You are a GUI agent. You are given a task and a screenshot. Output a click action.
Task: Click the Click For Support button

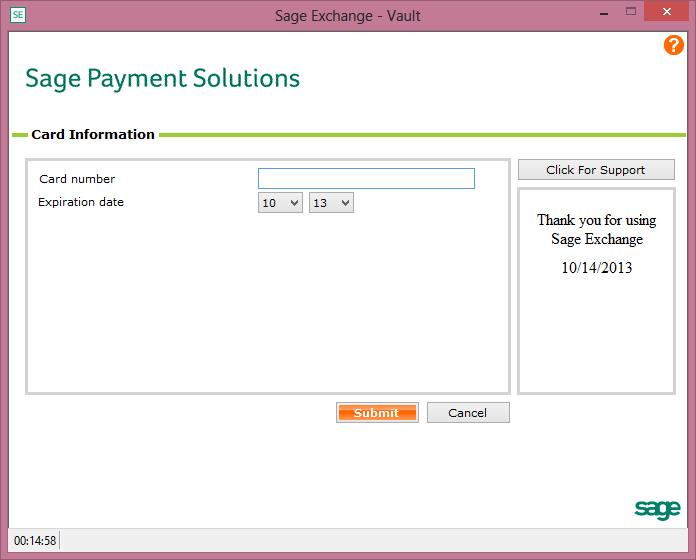(x=596, y=170)
